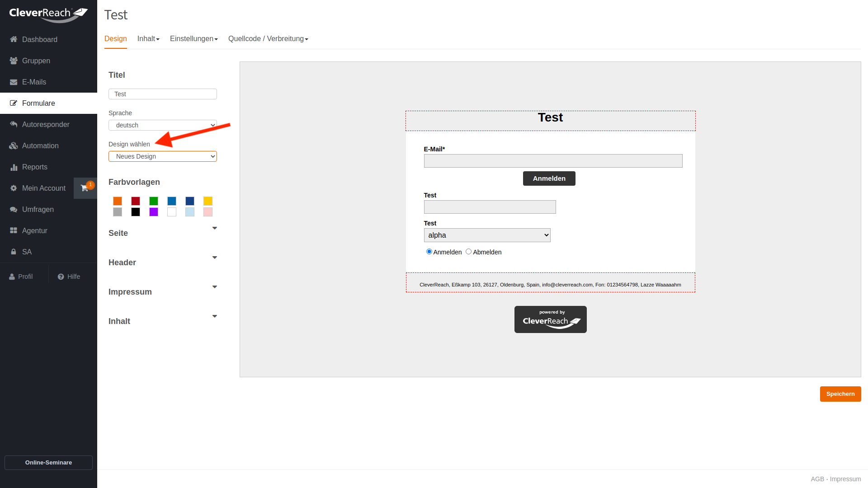The height and width of the screenshot is (488, 868).
Task: Click the Autoresponder reply arrow icon
Action: [14, 124]
